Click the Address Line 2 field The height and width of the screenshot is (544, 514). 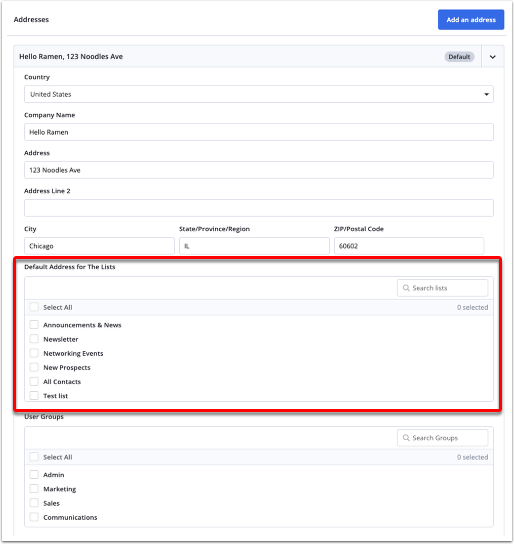click(x=259, y=208)
